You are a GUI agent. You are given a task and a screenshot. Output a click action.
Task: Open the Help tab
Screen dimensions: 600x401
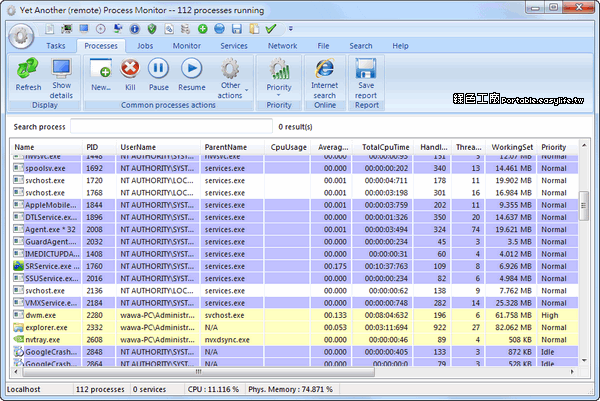(400, 46)
